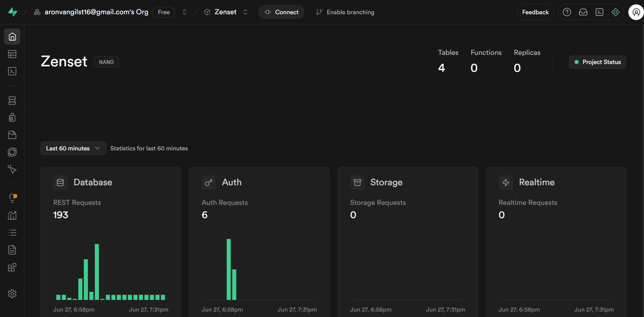Open API Docs document icon in sidebar
This screenshot has height=317, width=644.
pos(12,250)
